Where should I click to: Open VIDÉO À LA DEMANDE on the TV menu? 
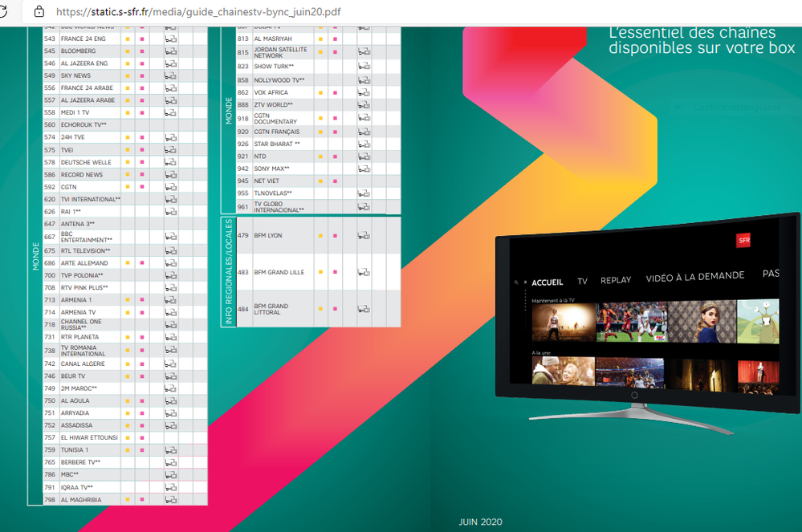pyautogui.click(x=694, y=276)
